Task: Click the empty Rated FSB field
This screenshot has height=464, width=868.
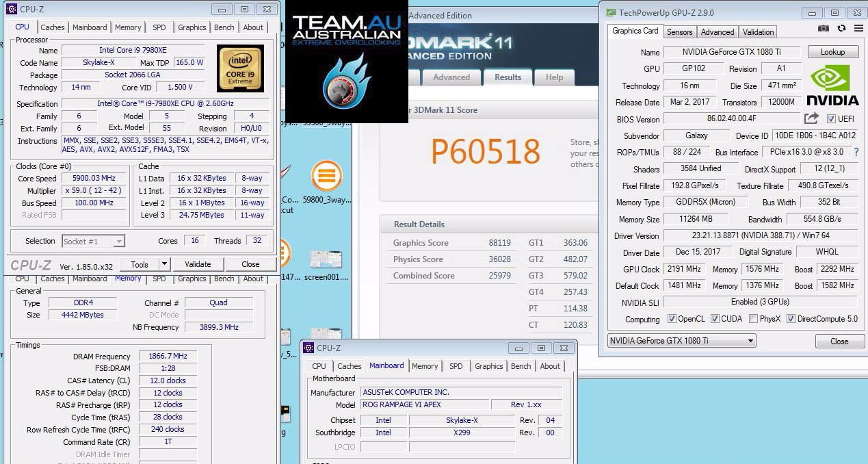Action: 94,215
